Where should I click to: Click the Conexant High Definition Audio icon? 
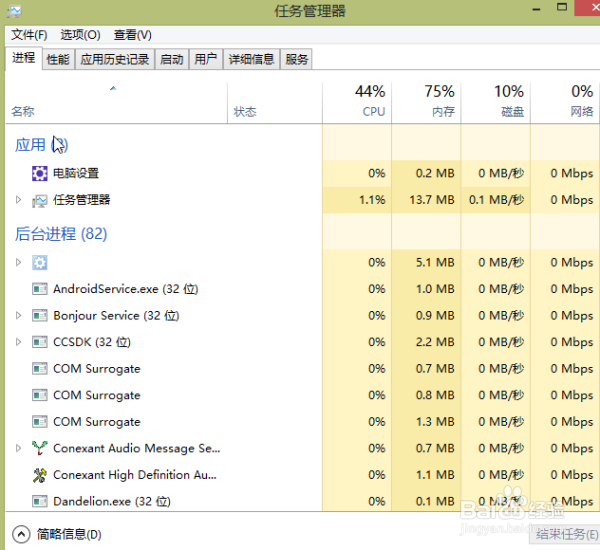39,475
